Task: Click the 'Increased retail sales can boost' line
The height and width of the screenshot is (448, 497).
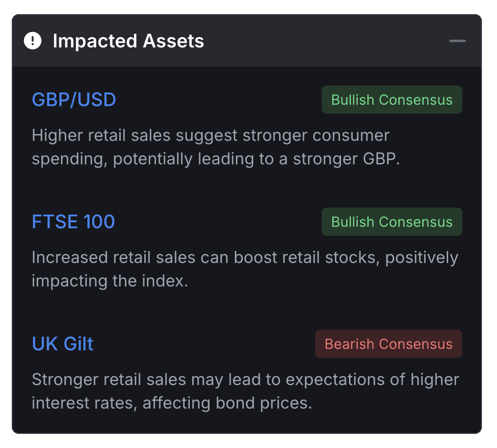Action: click(x=245, y=258)
